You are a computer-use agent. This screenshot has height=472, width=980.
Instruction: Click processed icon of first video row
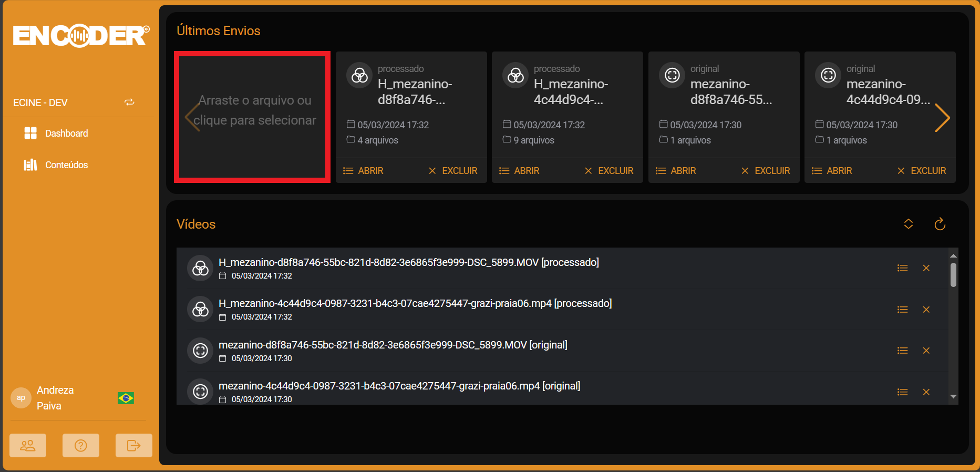[x=200, y=269]
